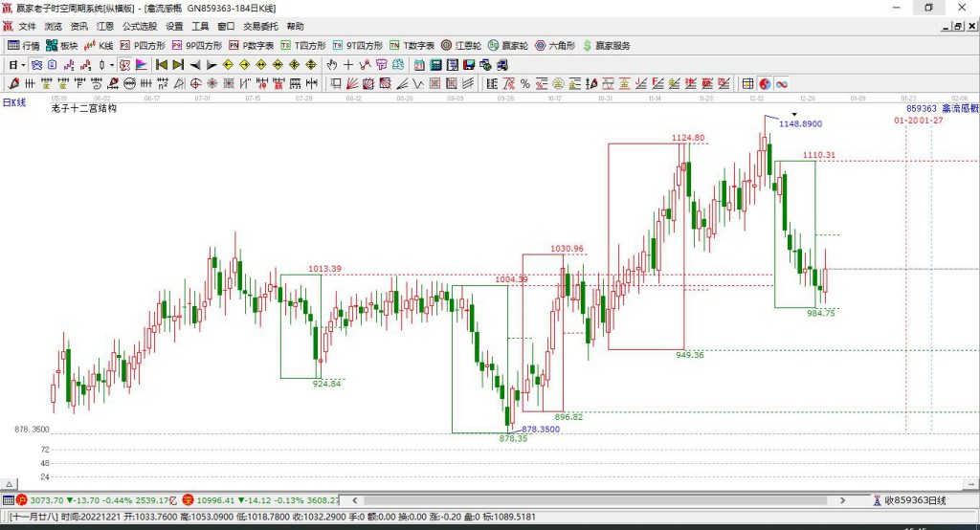Open the 行情 market quotes view
The height and width of the screenshot is (530, 980).
pyautogui.click(x=24, y=45)
